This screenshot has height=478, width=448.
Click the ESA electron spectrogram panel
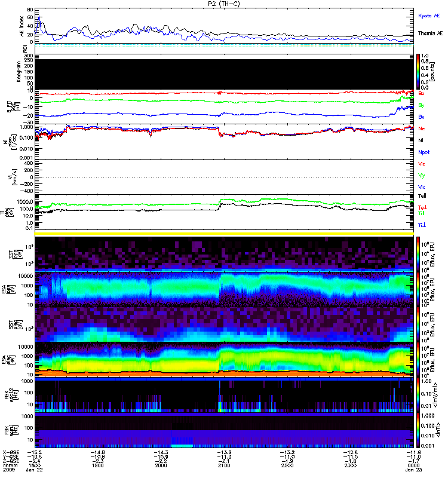click(225, 360)
